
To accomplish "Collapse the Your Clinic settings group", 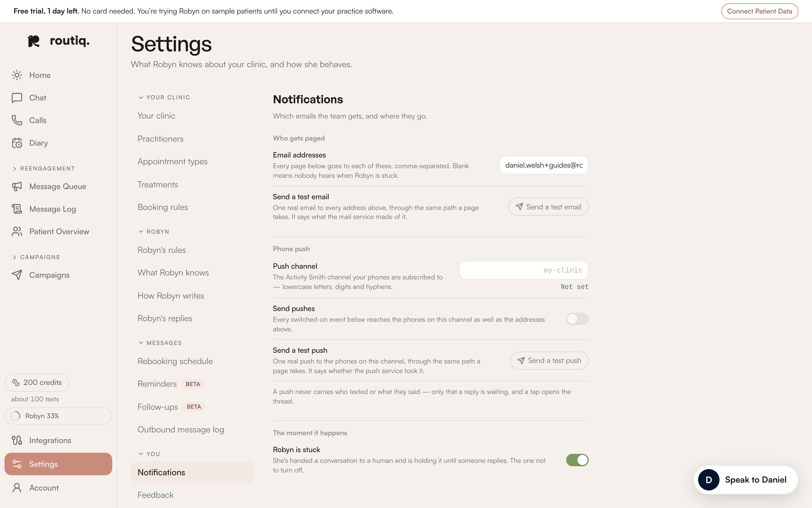I will click(164, 97).
